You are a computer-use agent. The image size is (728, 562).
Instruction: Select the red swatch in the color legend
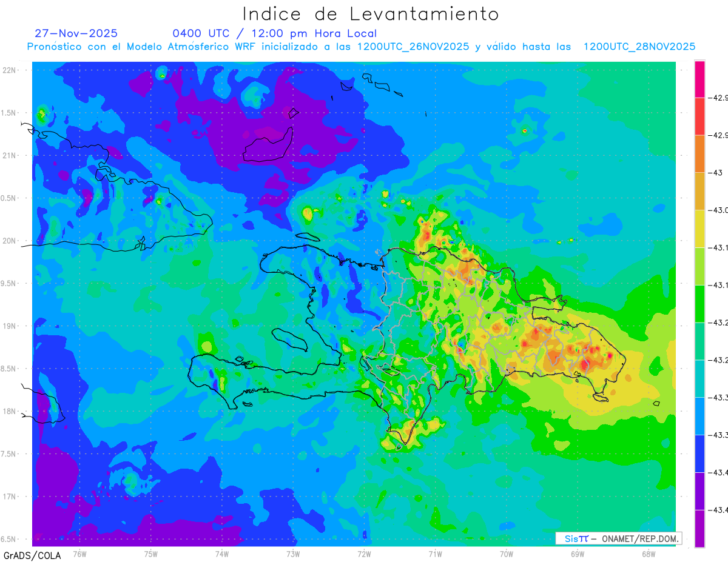click(699, 116)
